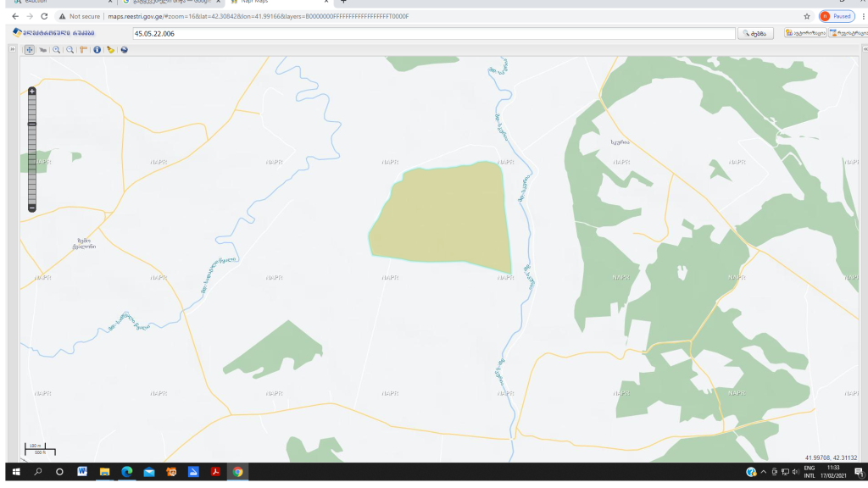Switch to the eAuction browser tab
The width and height of the screenshot is (868, 488).
[61, 2]
